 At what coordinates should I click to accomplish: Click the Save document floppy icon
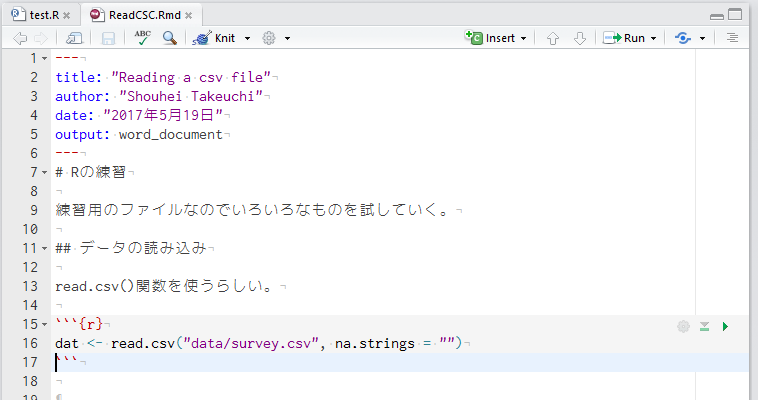tap(108, 38)
